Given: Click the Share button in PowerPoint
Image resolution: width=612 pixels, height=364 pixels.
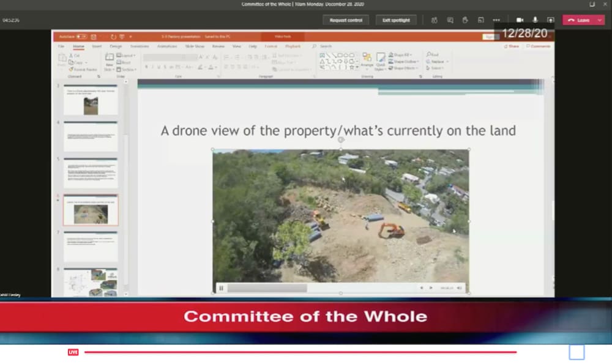Looking at the screenshot, I should point(512,46).
